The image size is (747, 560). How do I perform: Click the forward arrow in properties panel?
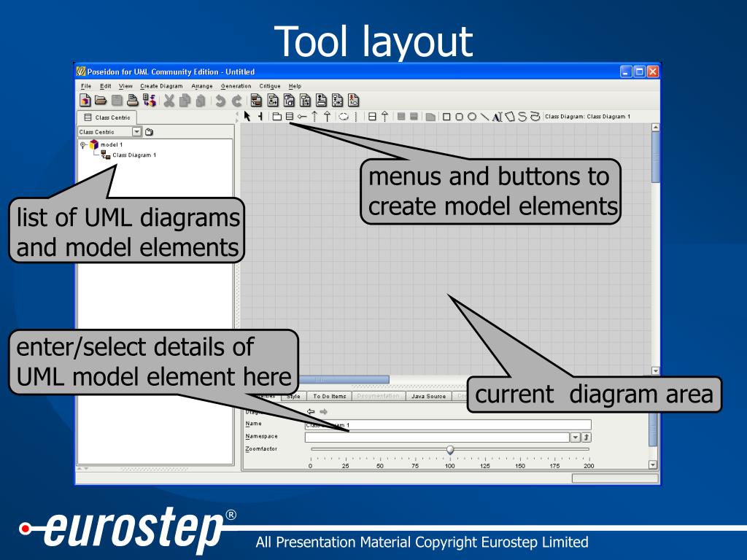coord(323,411)
